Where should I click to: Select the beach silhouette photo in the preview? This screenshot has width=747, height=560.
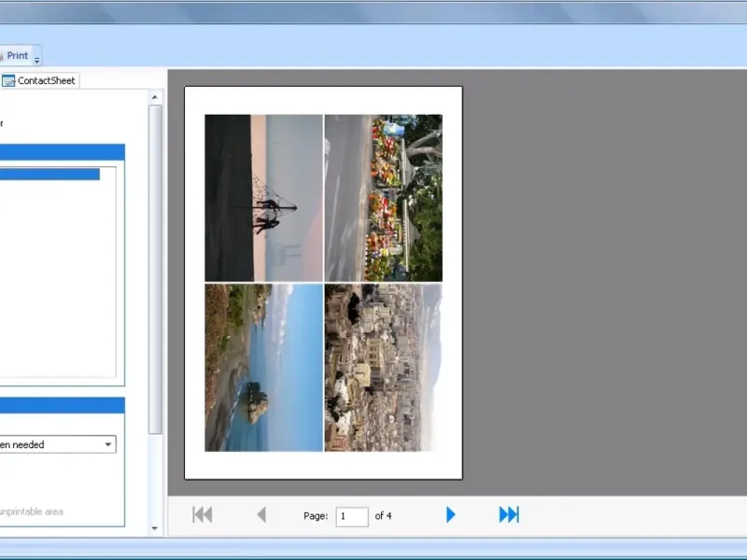click(263, 197)
